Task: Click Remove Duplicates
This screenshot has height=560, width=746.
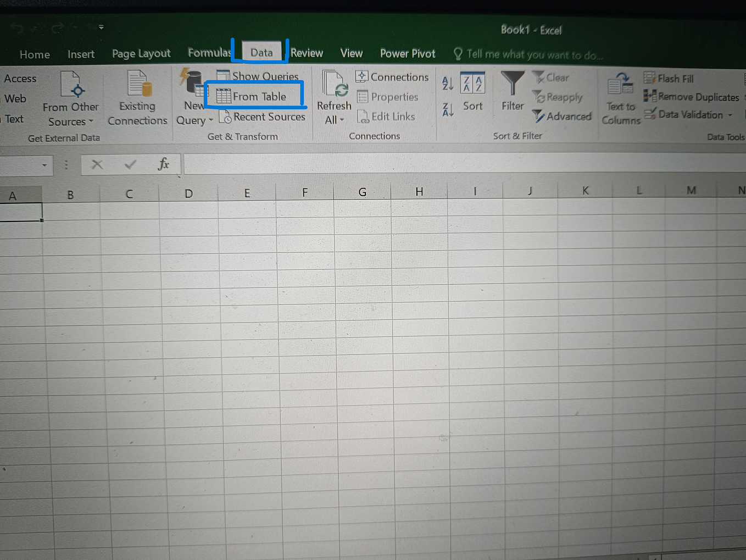Action: (692, 97)
